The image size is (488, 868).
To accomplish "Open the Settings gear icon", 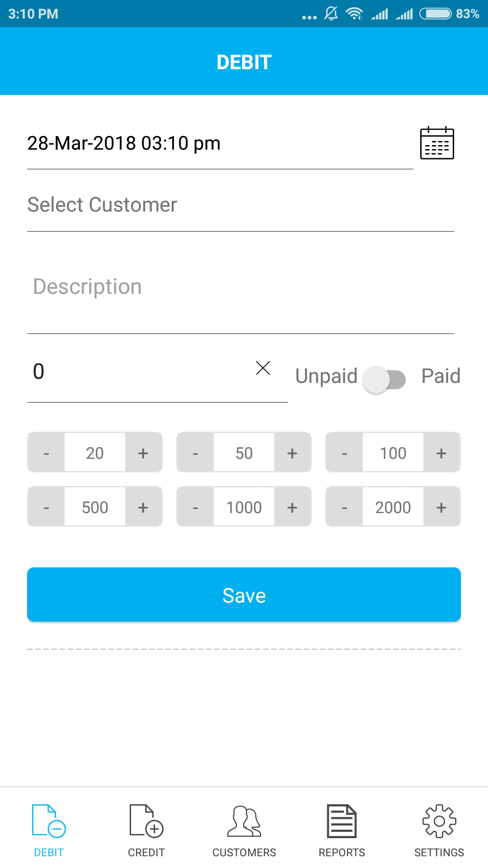I will point(439,821).
